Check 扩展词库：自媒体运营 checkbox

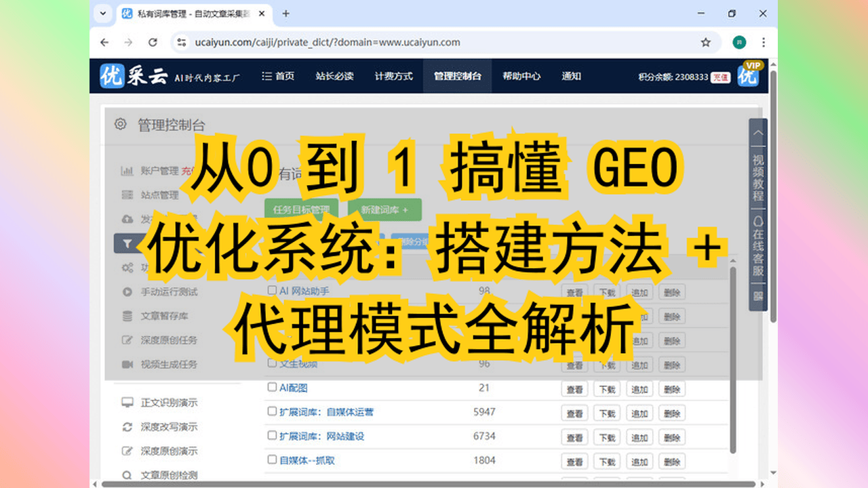(272, 411)
